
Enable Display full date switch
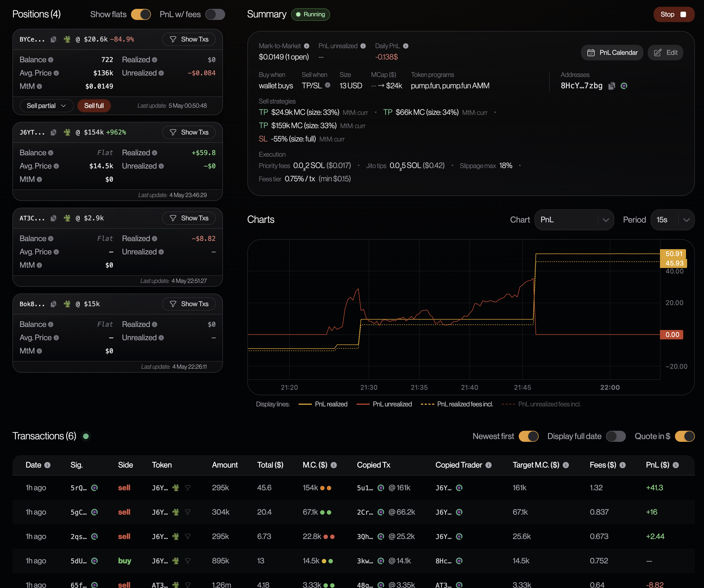click(616, 436)
